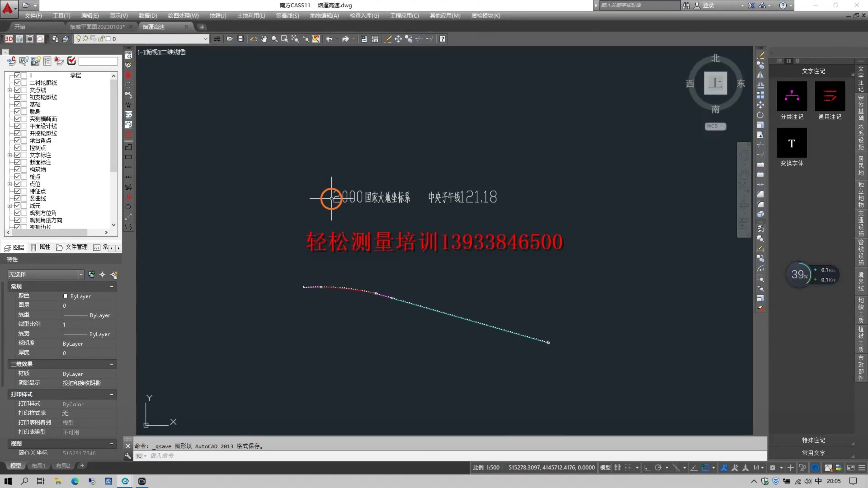Activate the Zoom magnifier tool
868x488 pixels.
[x=274, y=39]
